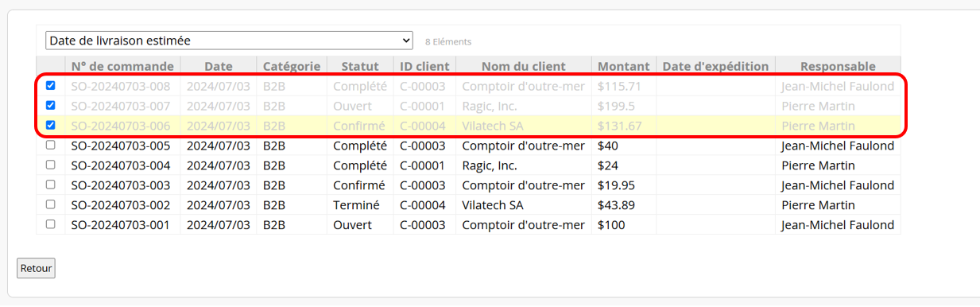
Task: Click order number SO-20240703-004
Action: 121,165
